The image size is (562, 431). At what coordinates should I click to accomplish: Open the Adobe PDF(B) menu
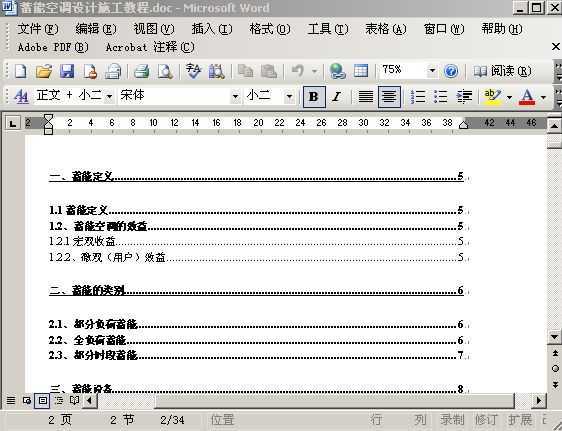click(x=53, y=47)
